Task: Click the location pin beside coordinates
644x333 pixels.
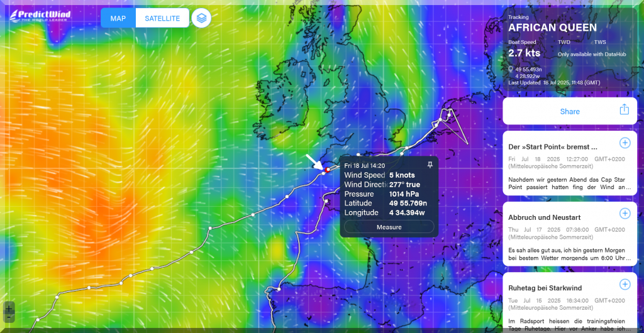Action: pos(511,69)
